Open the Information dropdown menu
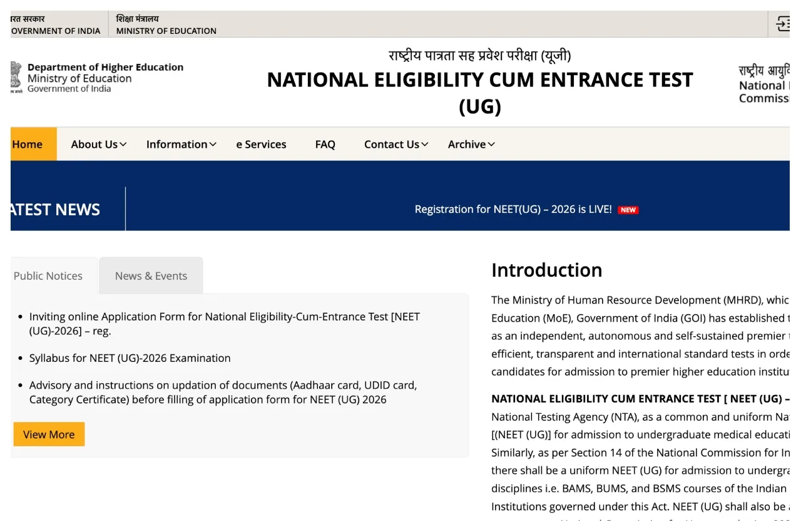This screenshot has width=801, height=532. pos(181,144)
